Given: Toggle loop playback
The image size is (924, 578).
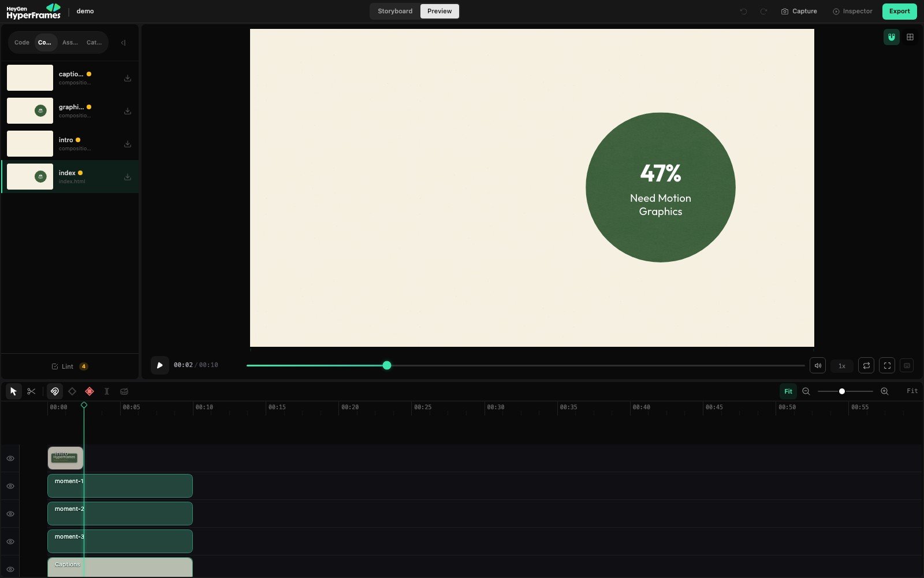Looking at the screenshot, I should pyautogui.click(x=866, y=365).
